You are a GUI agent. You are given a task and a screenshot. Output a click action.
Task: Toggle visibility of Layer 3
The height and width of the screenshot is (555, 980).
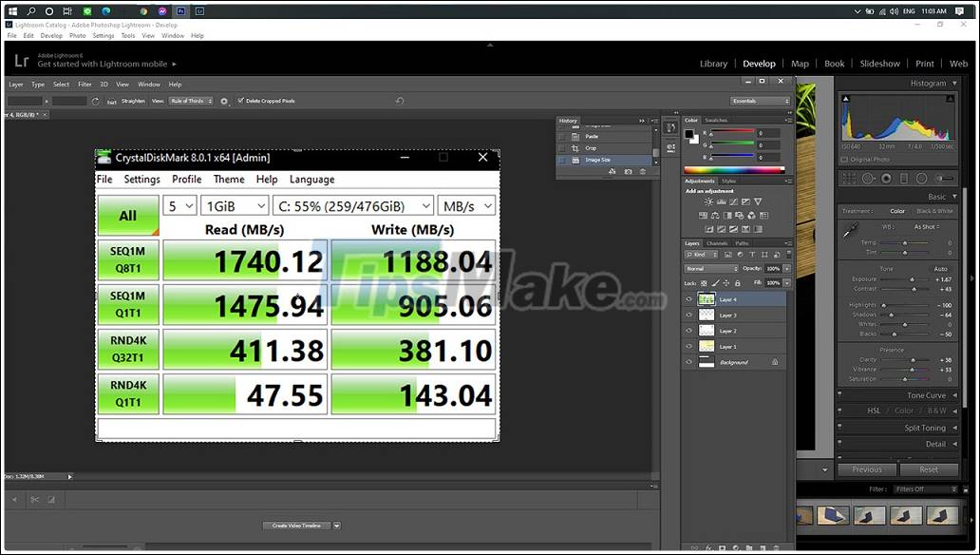[688, 315]
